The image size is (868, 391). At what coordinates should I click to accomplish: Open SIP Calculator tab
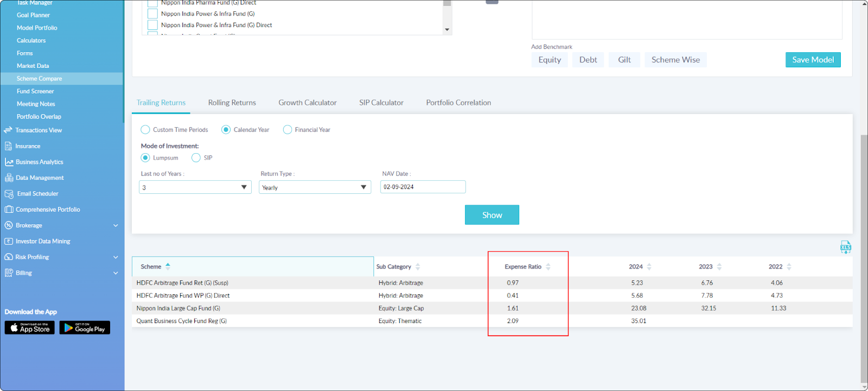[x=381, y=103]
